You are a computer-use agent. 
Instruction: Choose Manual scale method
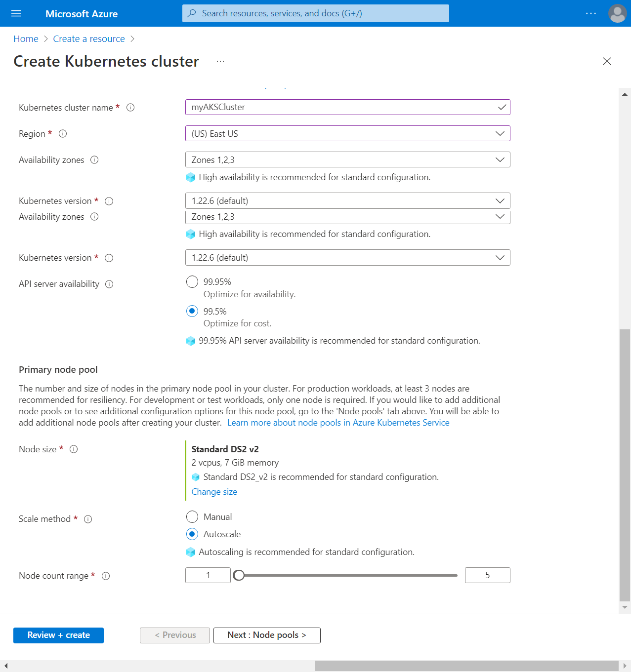tap(192, 517)
